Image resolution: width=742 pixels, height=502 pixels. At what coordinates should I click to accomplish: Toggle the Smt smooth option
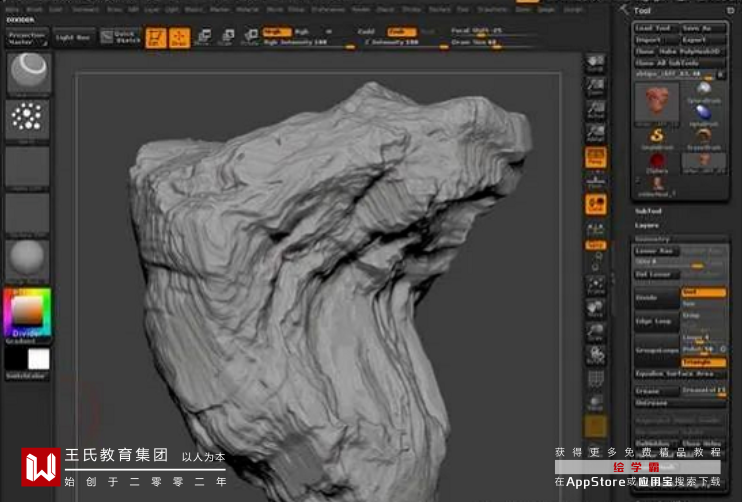[703, 292]
